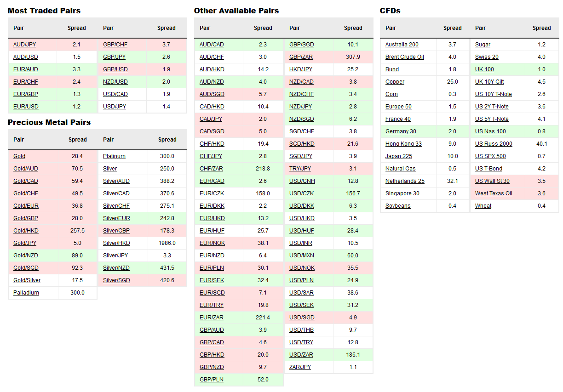Screen dimensions: 563x392
Task: Open the USD/MXN pair link
Action: click(302, 256)
